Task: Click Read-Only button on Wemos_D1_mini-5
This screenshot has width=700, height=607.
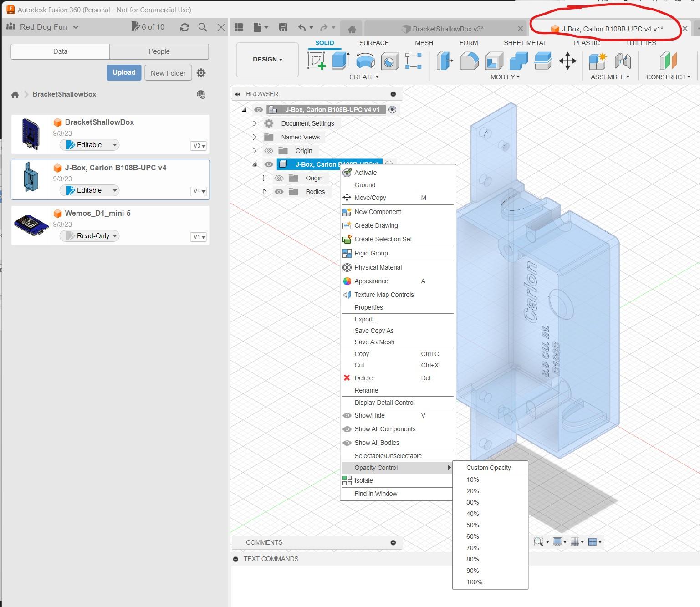Action: [x=89, y=236]
